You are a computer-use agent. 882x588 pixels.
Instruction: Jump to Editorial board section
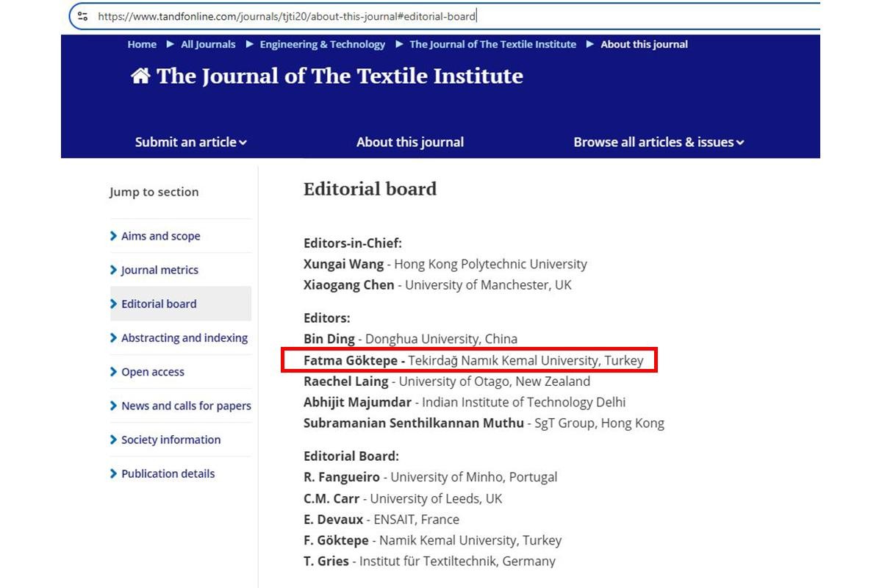[159, 304]
